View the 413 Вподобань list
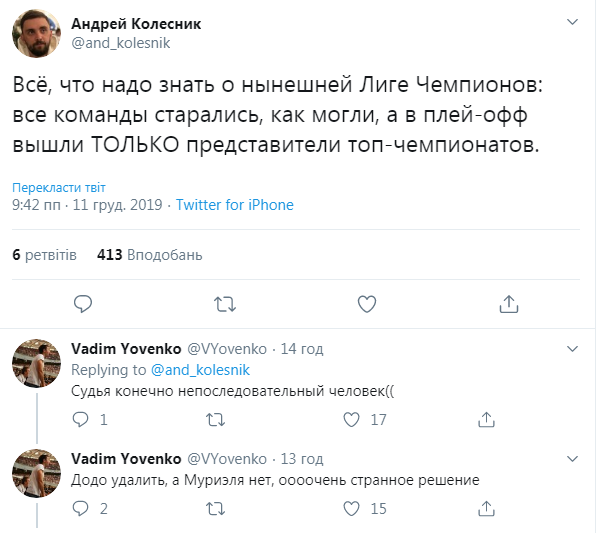Screen dimensions: 598x533 pos(150,255)
